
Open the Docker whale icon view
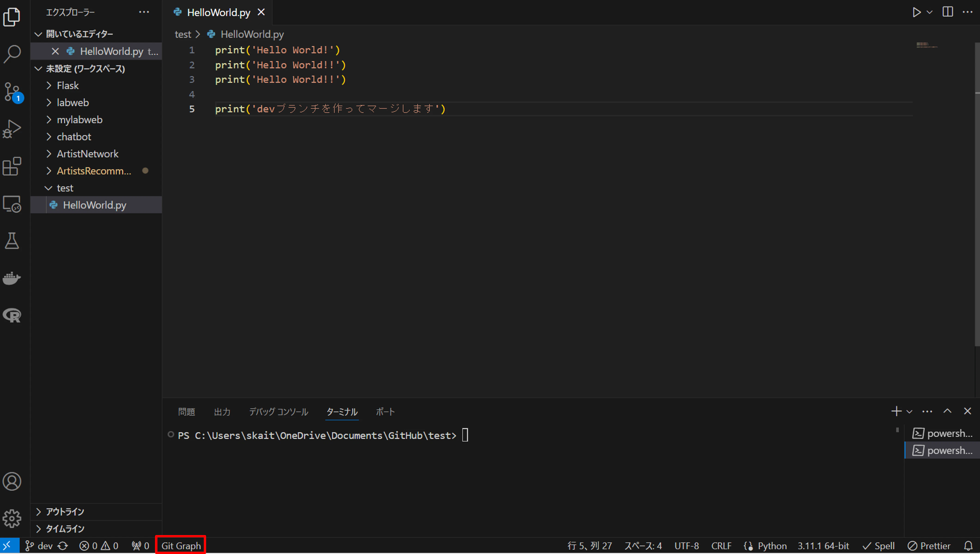pyautogui.click(x=12, y=278)
